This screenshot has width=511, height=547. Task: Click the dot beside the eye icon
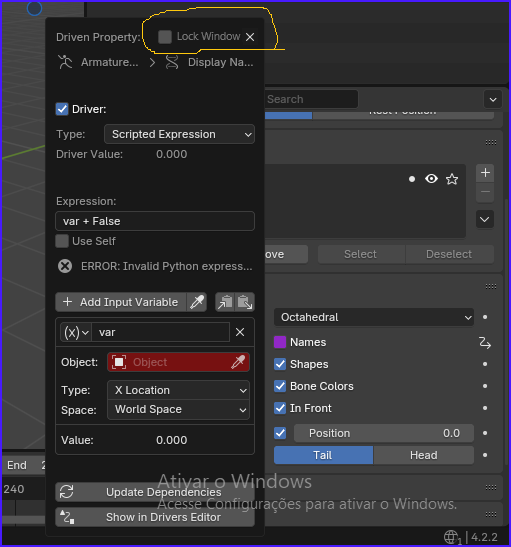(412, 179)
